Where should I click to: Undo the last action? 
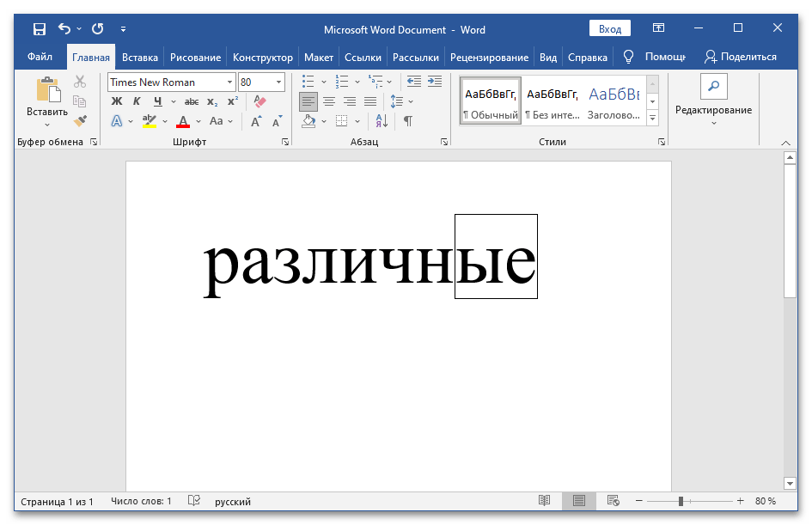click(64, 28)
